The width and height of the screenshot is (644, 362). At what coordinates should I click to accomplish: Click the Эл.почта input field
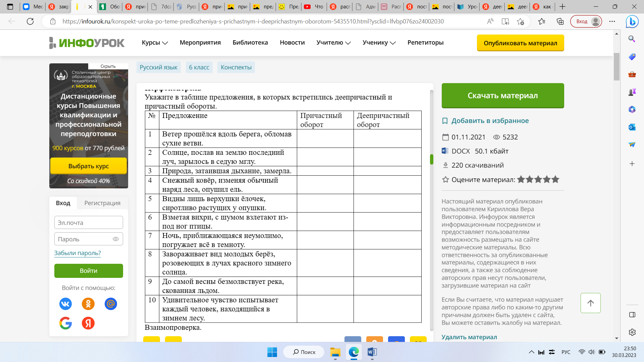pos(89,223)
